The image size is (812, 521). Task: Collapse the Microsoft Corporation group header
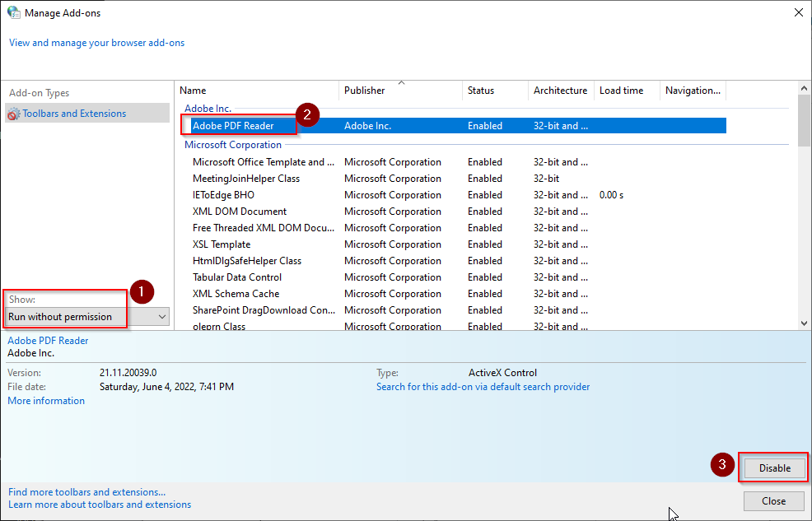coord(233,145)
